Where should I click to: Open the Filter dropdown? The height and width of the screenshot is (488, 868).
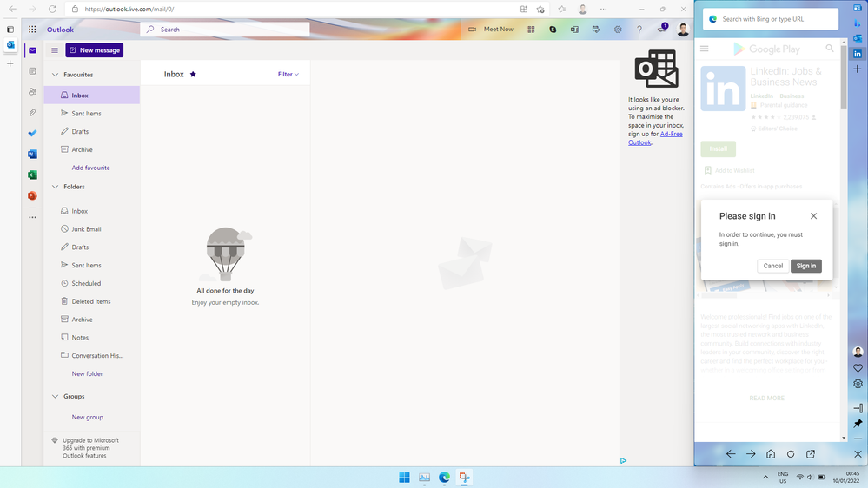pos(288,74)
